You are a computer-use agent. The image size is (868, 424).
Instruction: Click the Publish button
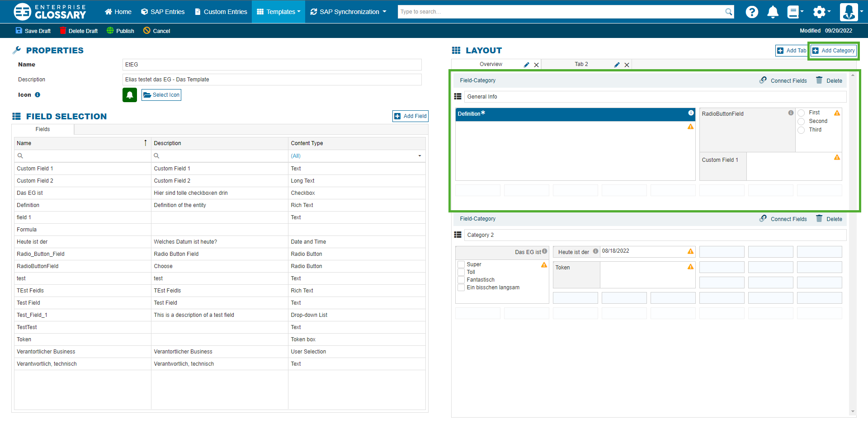click(x=121, y=31)
